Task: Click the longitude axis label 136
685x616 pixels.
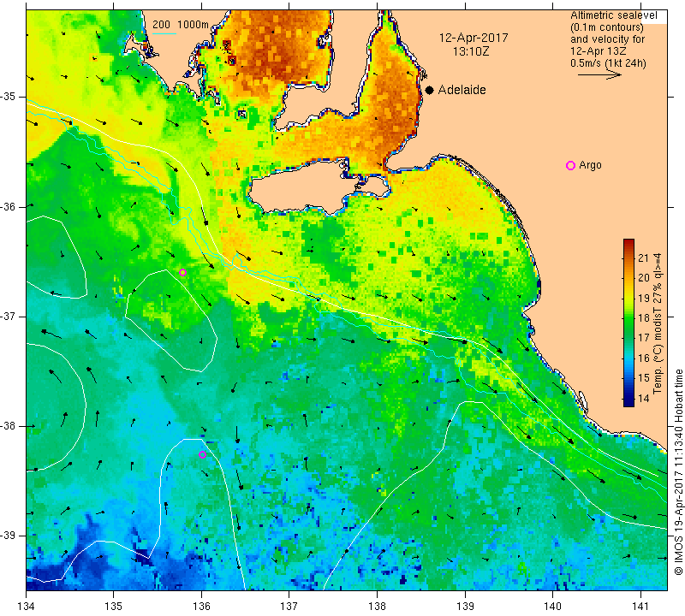Action: [201, 607]
